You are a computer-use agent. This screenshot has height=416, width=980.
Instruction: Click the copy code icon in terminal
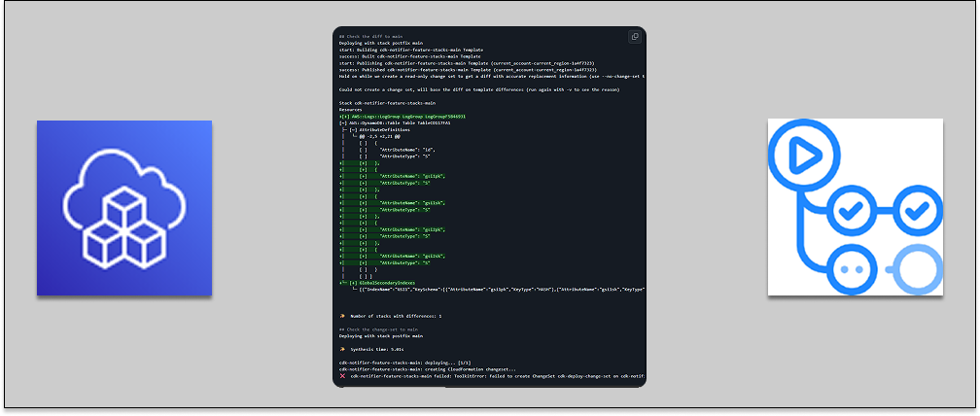(x=634, y=37)
